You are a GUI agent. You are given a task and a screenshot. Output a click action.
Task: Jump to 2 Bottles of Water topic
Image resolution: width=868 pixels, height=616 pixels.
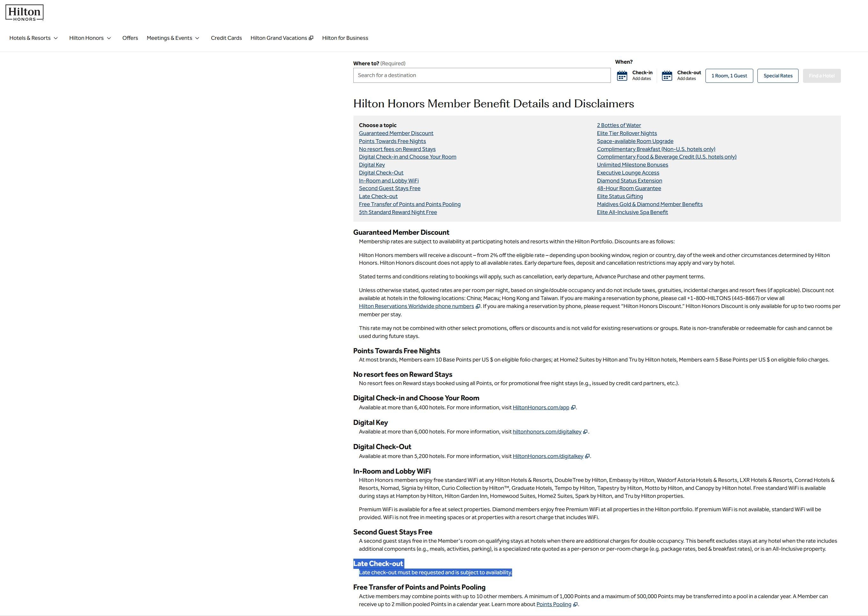point(619,125)
